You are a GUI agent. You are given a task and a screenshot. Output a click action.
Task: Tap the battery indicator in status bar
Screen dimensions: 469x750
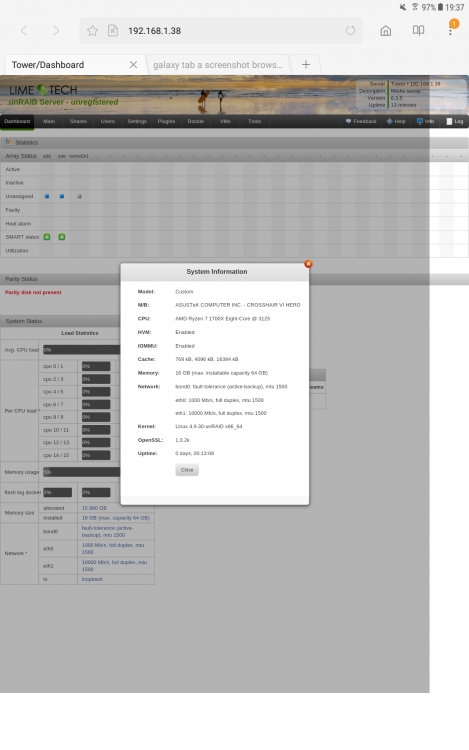[x=440, y=7]
